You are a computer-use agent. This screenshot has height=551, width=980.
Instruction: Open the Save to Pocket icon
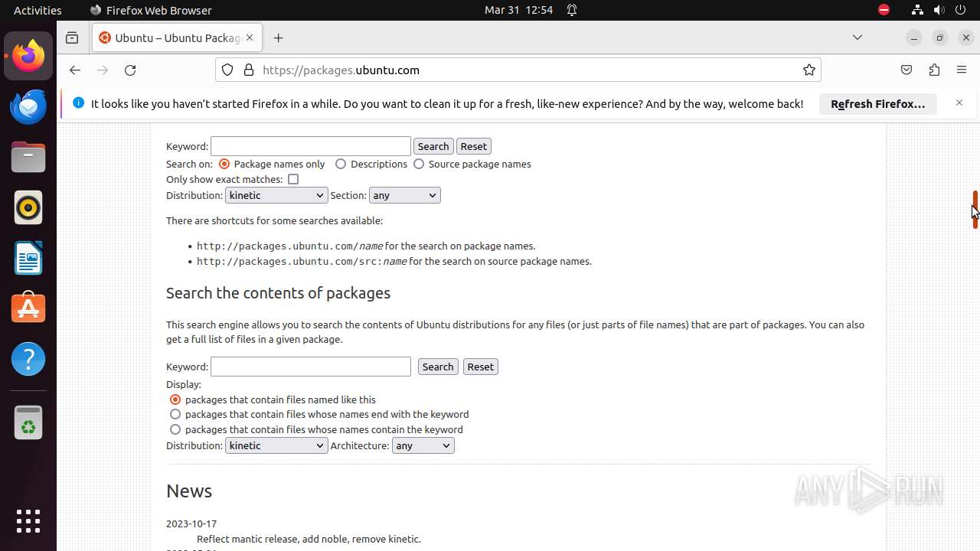click(906, 70)
